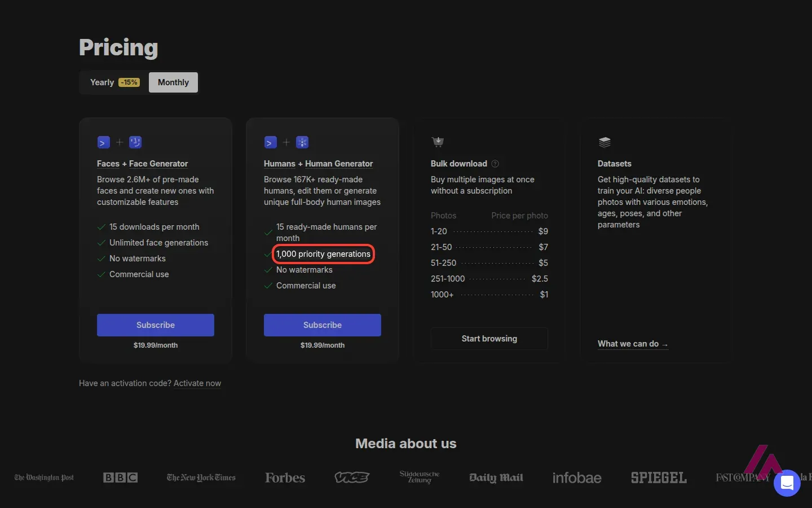812x508 pixels.
Task: Click the infobae logo
Action: point(577,478)
